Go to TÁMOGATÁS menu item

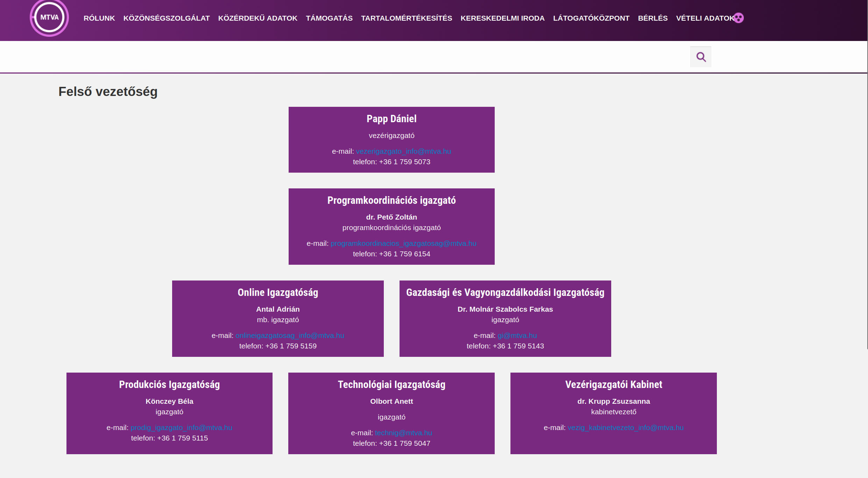(x=329, y=18)
